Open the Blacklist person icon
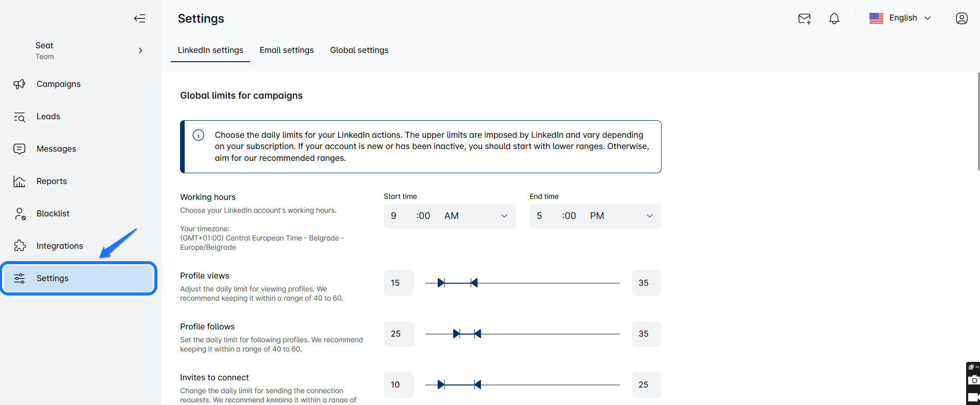The height and width of the screenshot is (405, 980). click(x=20, y=214)
